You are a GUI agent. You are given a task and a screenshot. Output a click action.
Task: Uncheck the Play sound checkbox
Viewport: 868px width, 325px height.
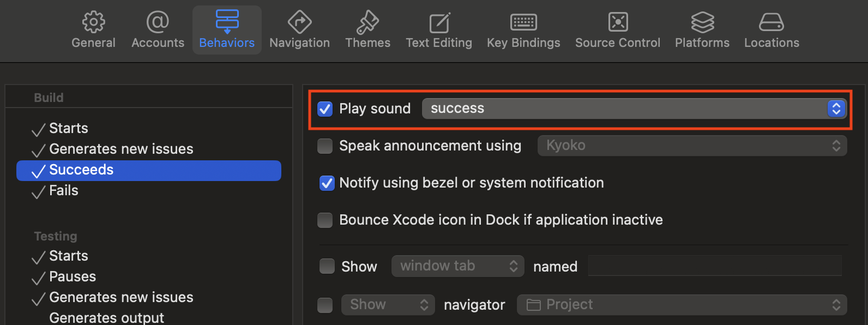(x=325, y=109)
